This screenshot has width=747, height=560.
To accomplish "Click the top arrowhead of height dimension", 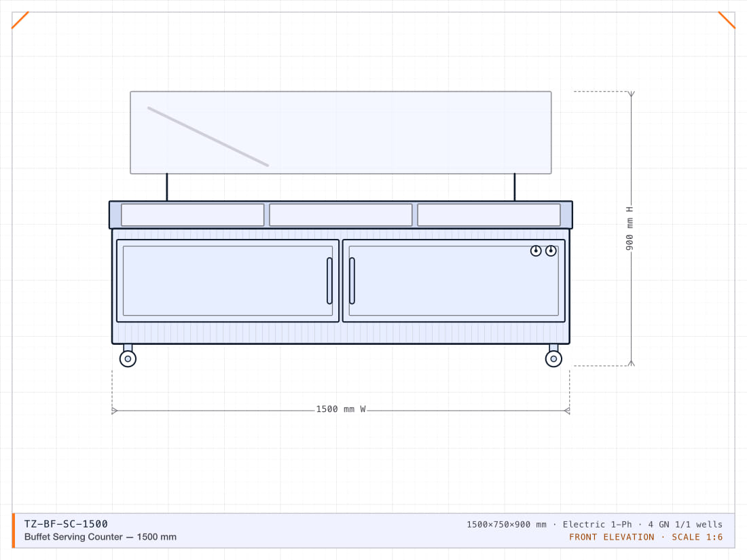I will (x=632, y=94).
